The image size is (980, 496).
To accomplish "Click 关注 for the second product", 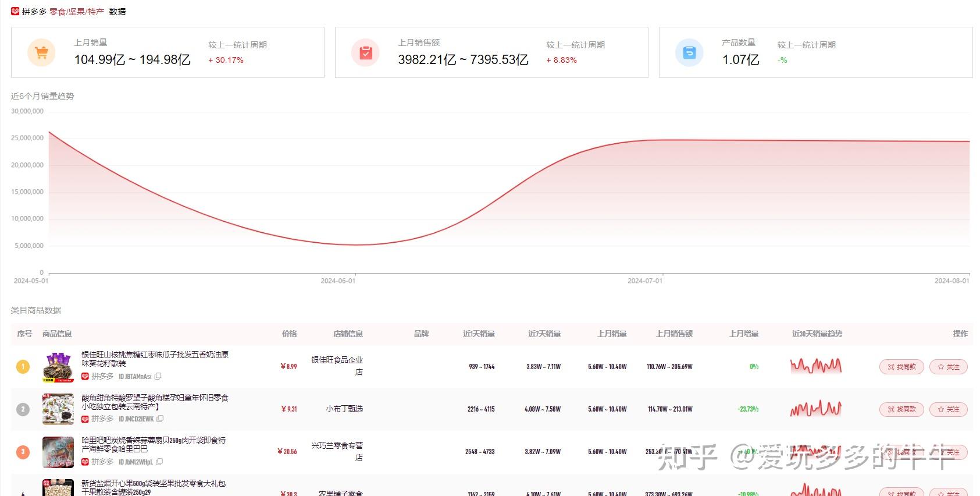I will tap(948, 409).
